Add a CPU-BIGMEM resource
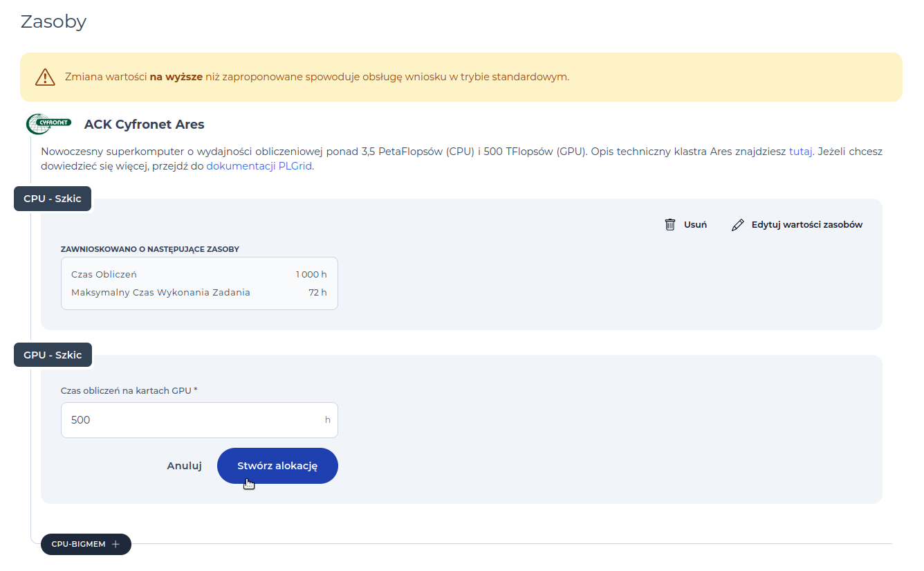This screenshot has height=571, width=924. (86, 544)
